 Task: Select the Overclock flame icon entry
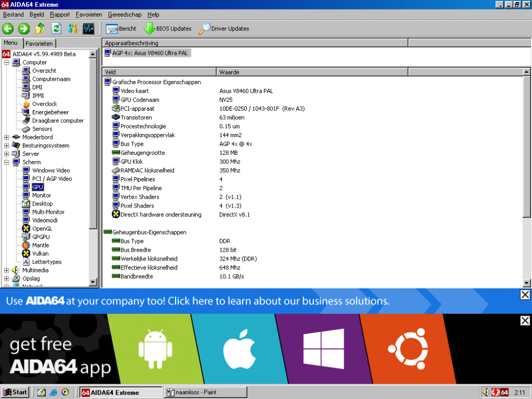point(44,104)
